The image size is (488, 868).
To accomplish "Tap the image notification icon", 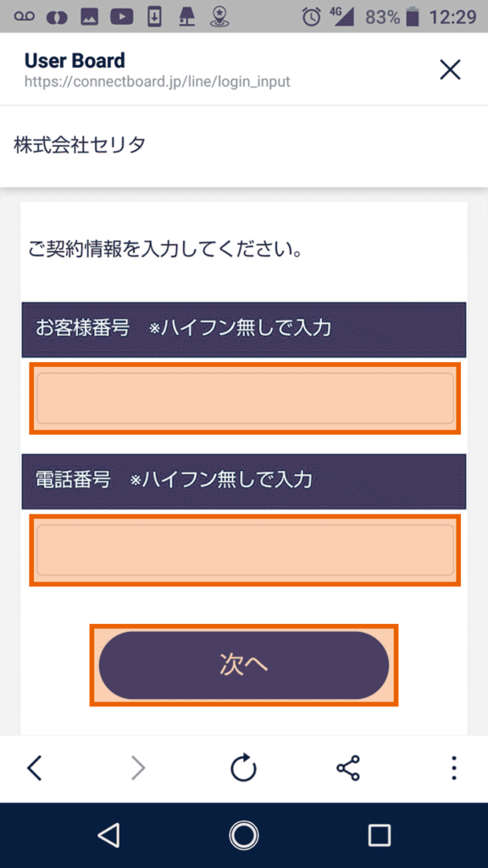I will click(90, 17).
